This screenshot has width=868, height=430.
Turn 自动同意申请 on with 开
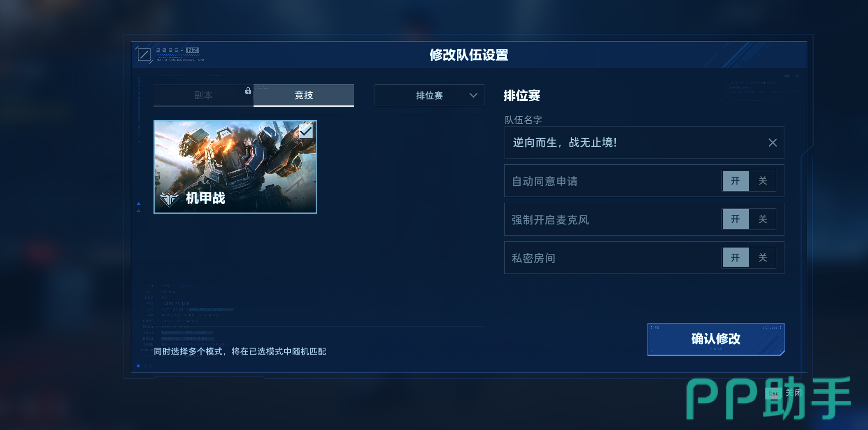click(x=735, y=181)
